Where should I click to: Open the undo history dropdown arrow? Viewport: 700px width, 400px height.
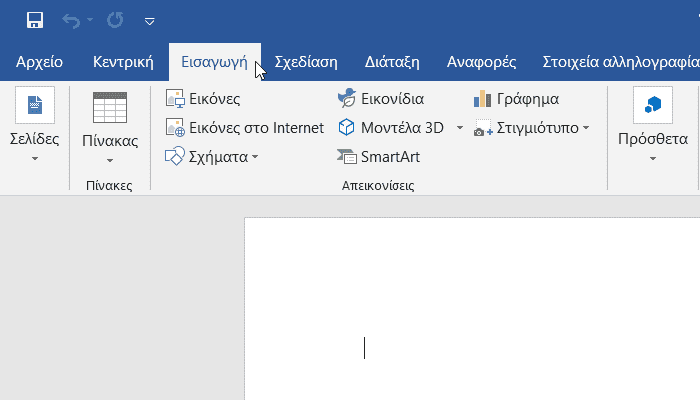point(90,20)
